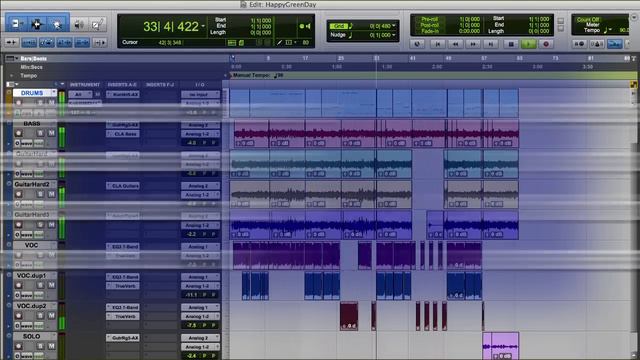Select the VOC.dup1 track name
The width and height of the screenshot is (640, 360).
[x=31, y=276]
